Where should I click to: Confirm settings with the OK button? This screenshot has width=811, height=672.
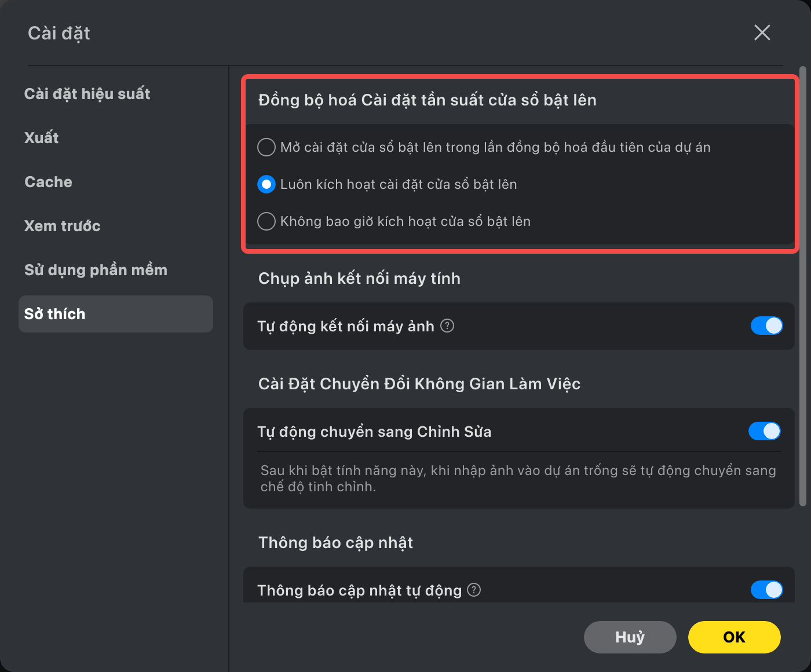735,637
